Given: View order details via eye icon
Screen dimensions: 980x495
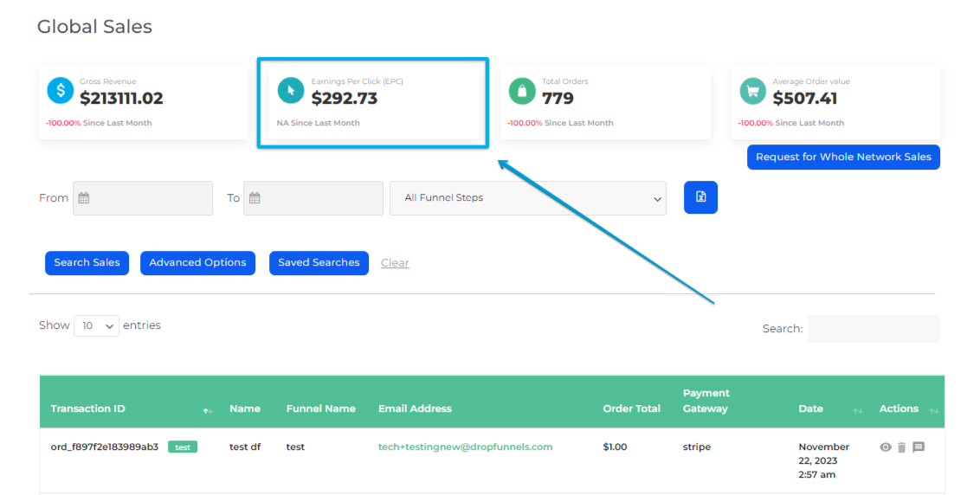Looking at the screenshot, I should tap(885, 447).
